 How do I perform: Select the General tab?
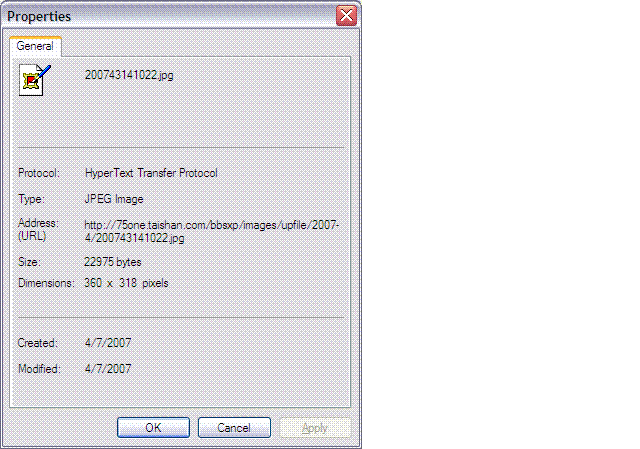[x=35, y=46]
